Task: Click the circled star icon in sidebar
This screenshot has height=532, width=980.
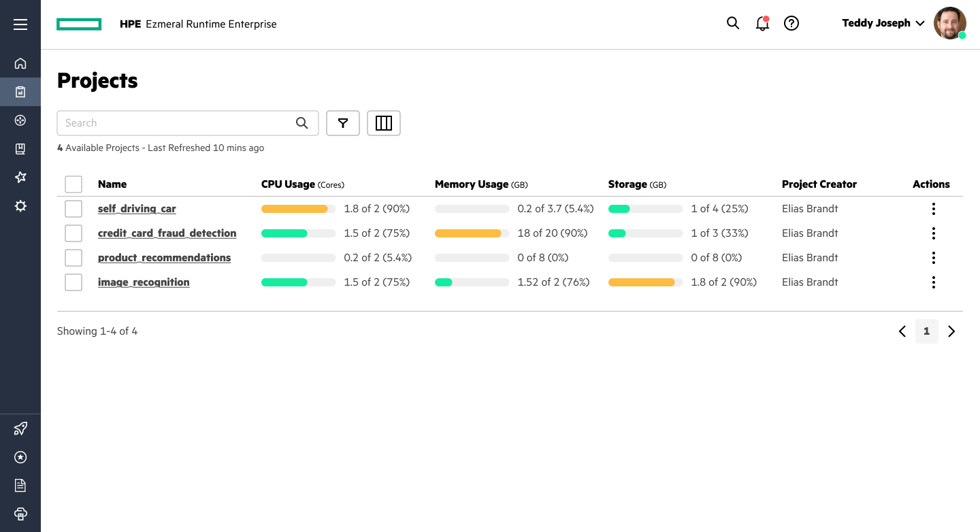Action: pyautogui.click(x=20, y=457)
